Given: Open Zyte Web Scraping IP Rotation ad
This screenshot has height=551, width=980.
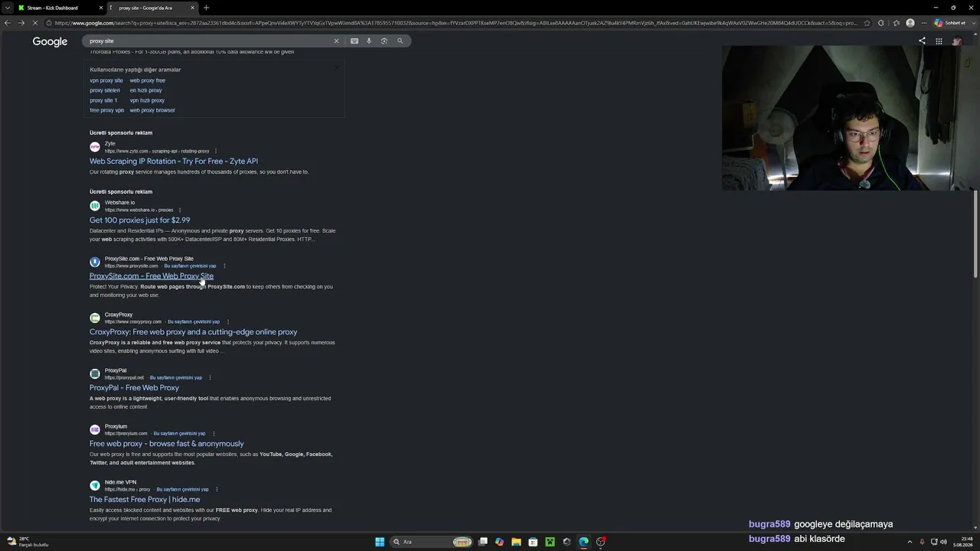Looking at the screenshot, I should (174, 161).
